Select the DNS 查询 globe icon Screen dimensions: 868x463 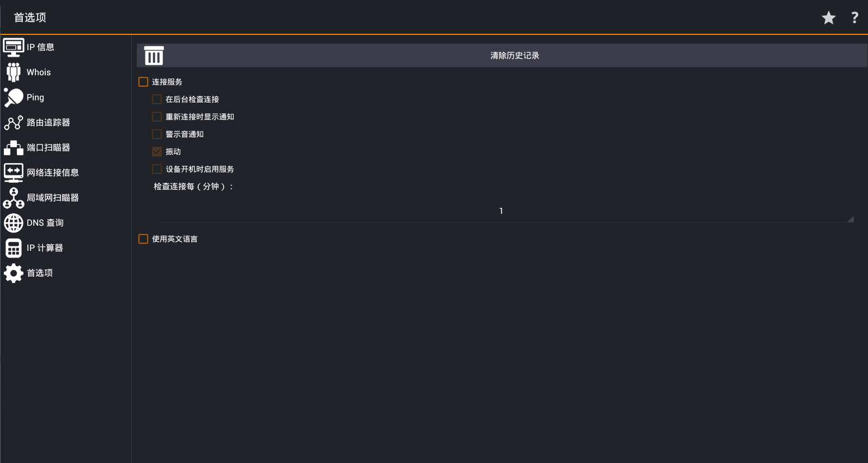pos(14,223)
